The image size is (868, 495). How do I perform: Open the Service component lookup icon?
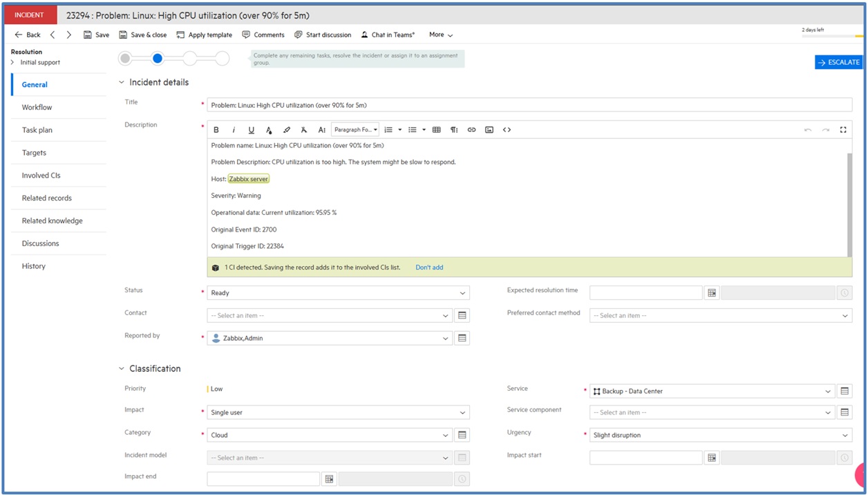click(x=845, y=413)
